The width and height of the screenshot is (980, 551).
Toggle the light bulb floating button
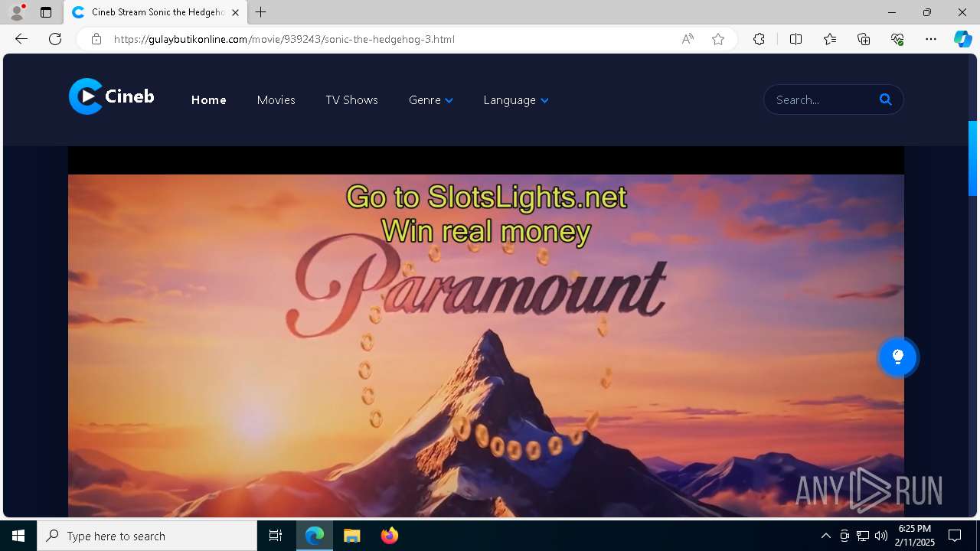[x=897, y=357]
